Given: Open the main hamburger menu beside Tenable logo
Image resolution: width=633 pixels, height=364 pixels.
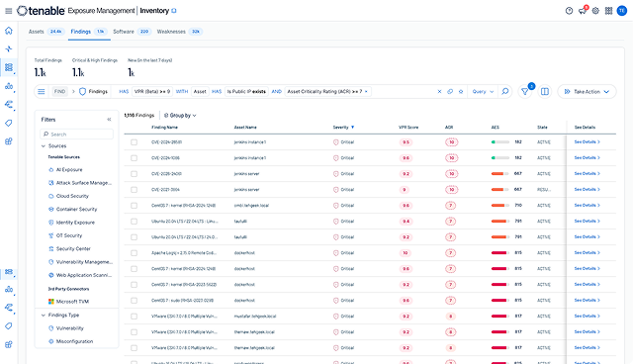Looking at the screenshot, I should click(x=8, y=11).
